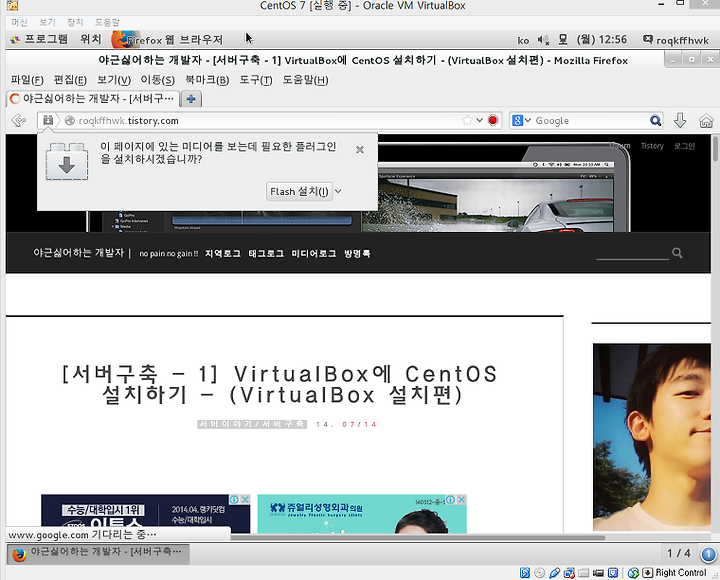Click the Flash 설치(I) button
720x580 pixels.
point(299,191)
